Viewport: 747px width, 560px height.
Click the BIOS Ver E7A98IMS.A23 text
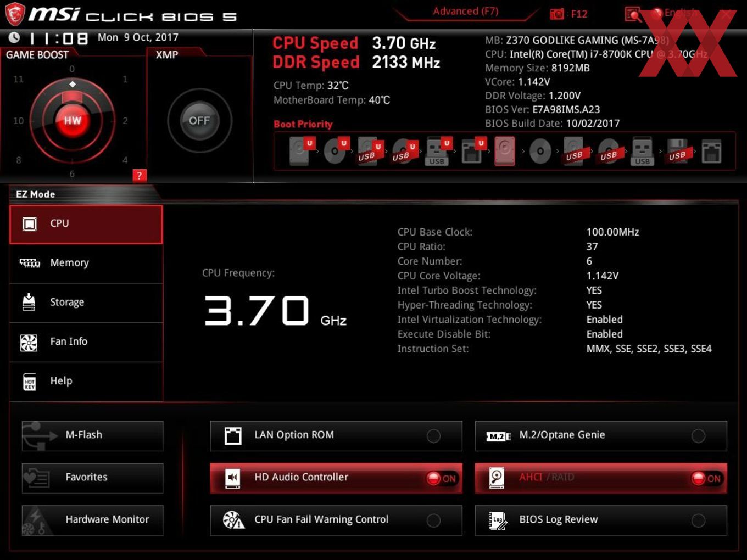coord(542,109)
